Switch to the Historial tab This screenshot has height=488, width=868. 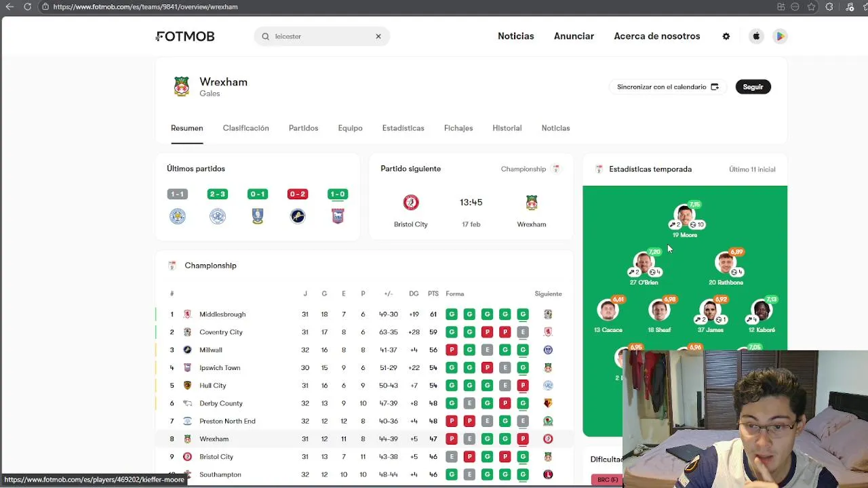(507, 128)
